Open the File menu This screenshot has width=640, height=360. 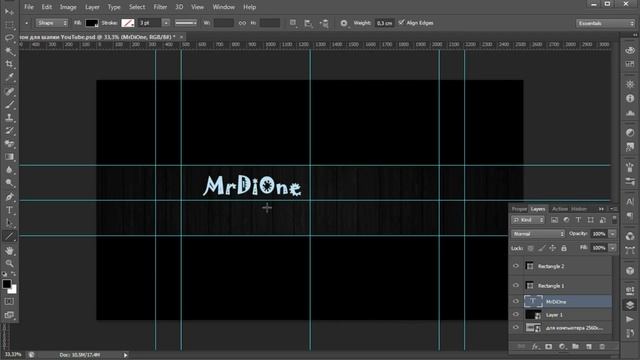coord(29,7)
